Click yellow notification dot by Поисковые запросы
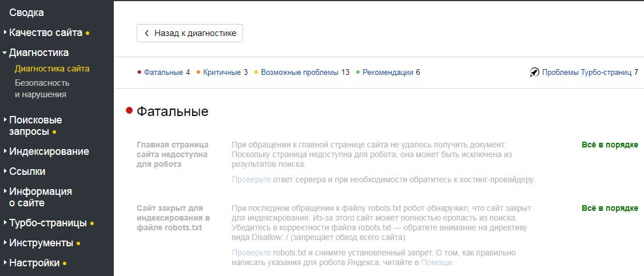Image resolution: width=644 pixels, height=276 pixels. click(54, 133)
